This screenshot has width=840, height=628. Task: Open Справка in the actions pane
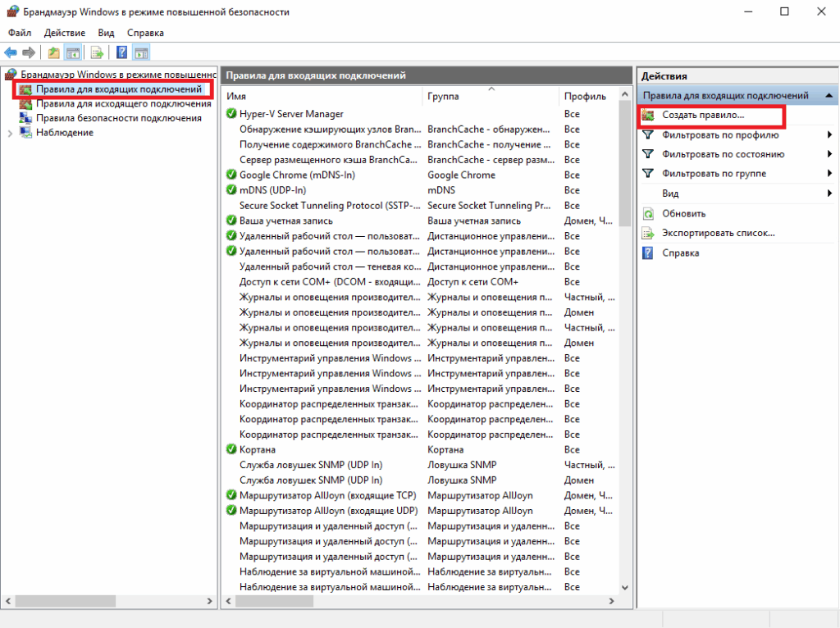[680, 253]
